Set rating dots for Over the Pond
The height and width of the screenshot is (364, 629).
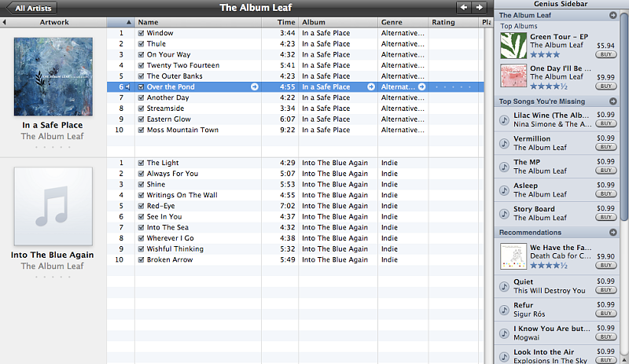click(x=454, y=87)
